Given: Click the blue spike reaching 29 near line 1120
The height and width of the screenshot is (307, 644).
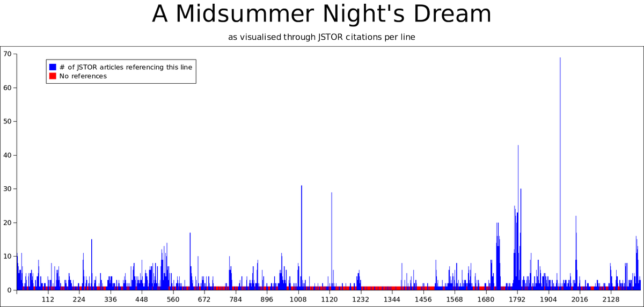Looking at the screenshot, I should (332, 241).
